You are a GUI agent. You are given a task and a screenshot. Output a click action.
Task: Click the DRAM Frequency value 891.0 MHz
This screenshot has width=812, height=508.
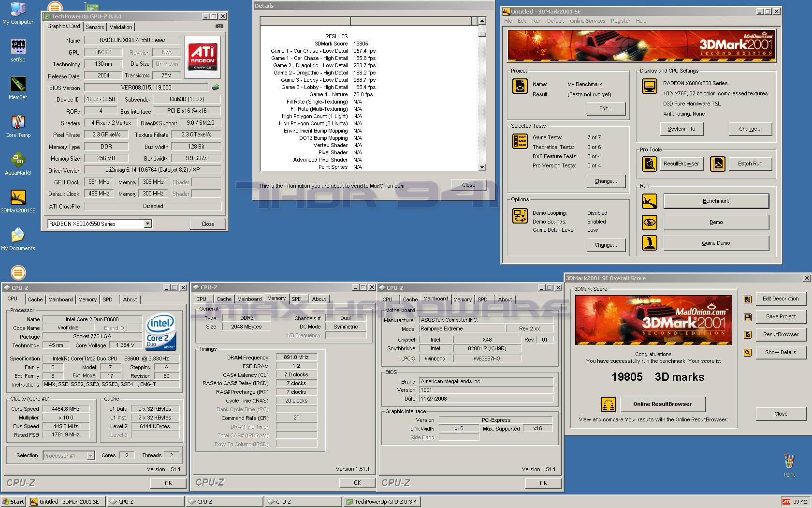click(x=296, y=358)
